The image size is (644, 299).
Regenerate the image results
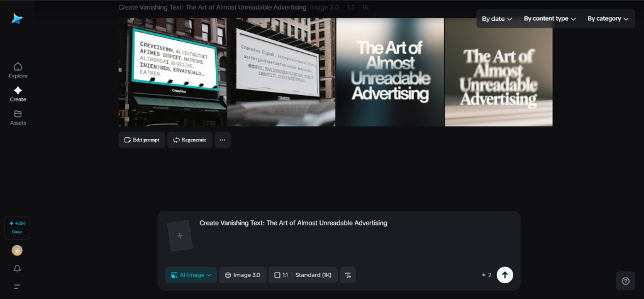(189, 140)
